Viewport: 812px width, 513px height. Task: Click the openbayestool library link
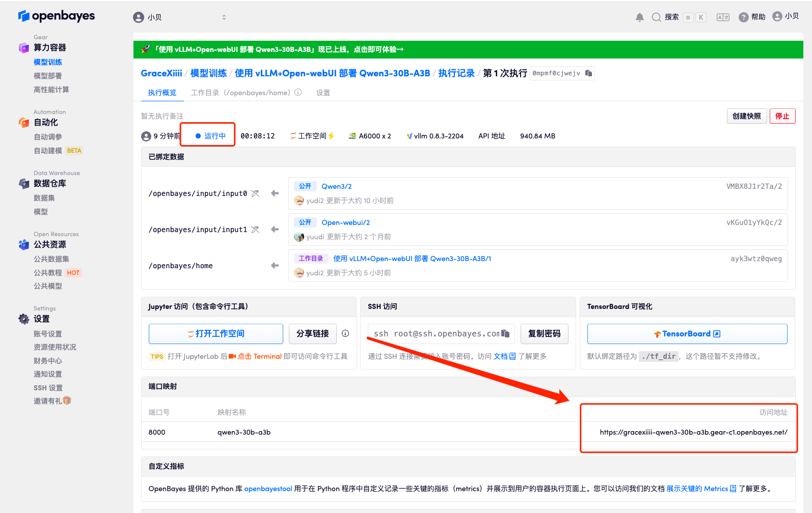tap(268, 489)
